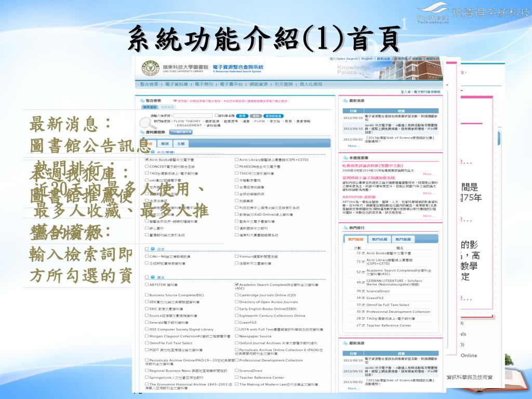Click the bird icon beside 熱門排行
The width and height of the screenshot is (532, 399).
(x=345, y=228)
